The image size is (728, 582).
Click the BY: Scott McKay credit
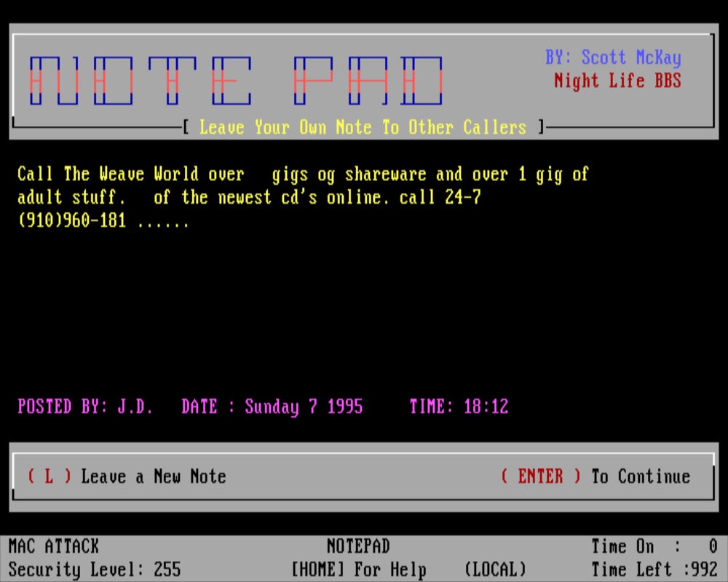tap(613, 57)
